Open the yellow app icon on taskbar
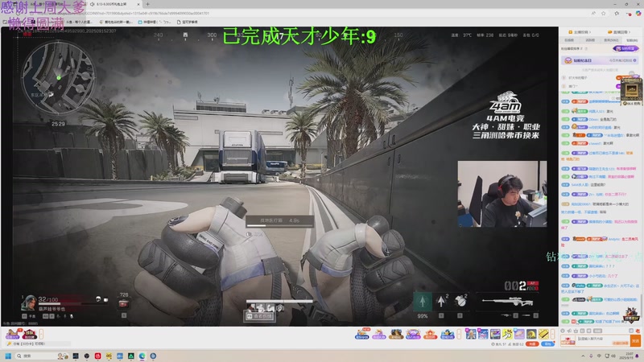Screen dimensions: 644x362 pyautogui.click(x=109, y=356)
